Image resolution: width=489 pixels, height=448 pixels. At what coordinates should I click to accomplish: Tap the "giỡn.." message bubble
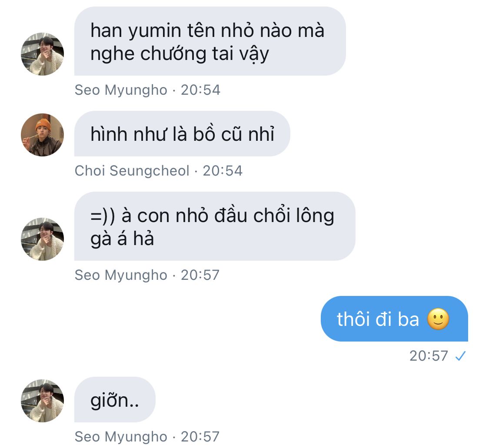(x=115, y=400)
